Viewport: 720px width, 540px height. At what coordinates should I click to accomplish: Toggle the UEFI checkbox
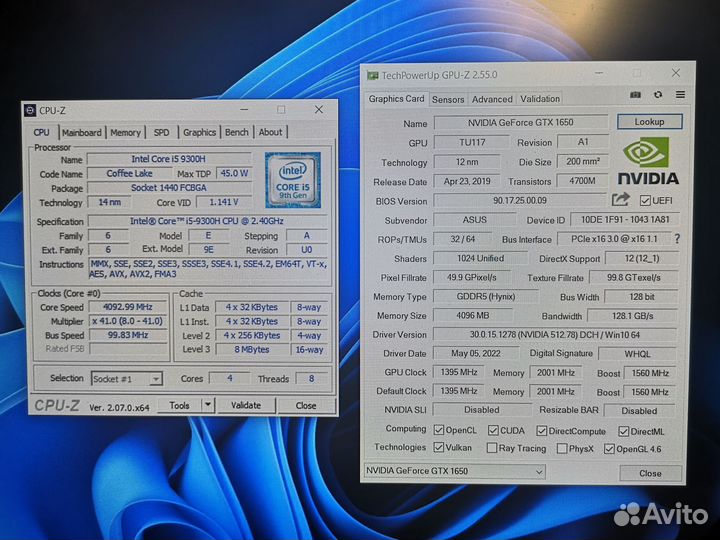[645, 201]
